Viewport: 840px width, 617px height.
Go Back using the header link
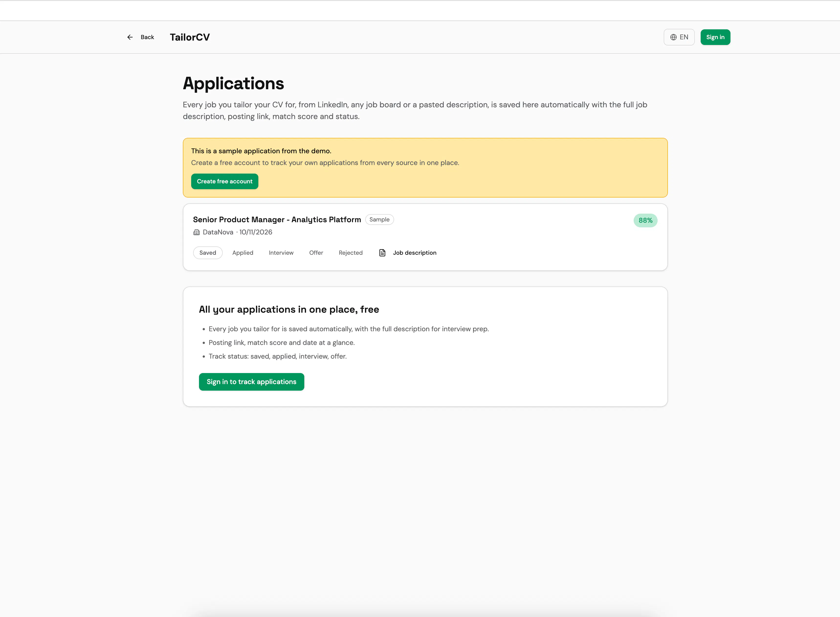[140, 37]
